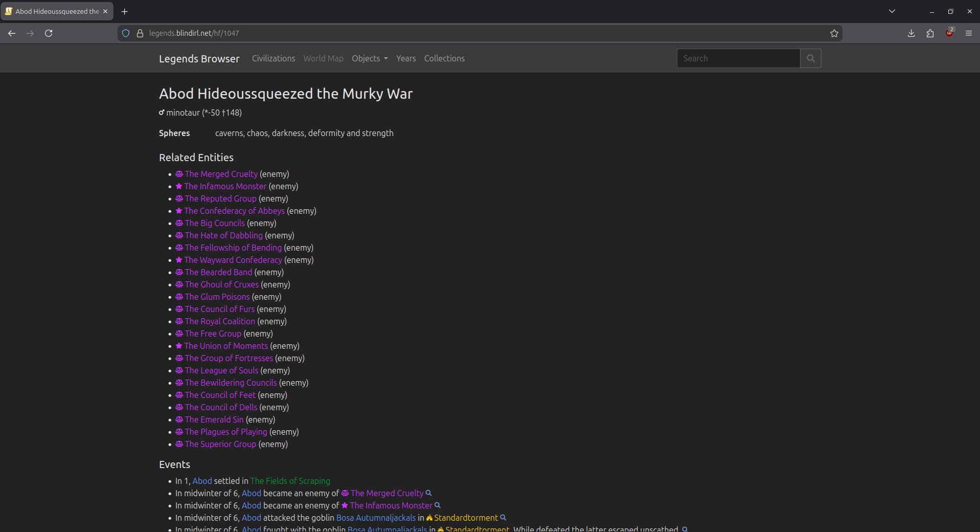This screenshot has width=980, height=532.
Task: Open the Civilizations nav item
Action: click(x=273, y=58)
